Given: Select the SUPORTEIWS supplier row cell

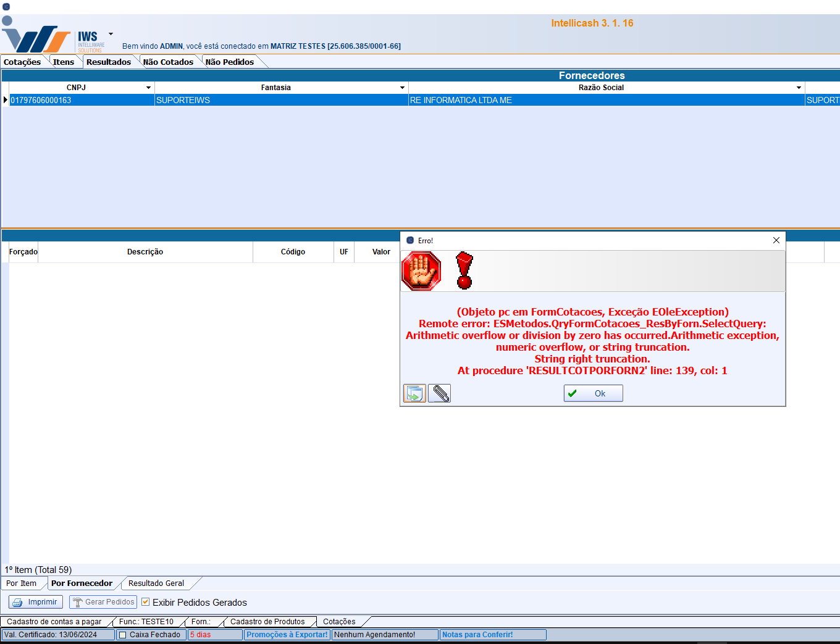Looking at the screenshot, I should [x=183, y=100].
